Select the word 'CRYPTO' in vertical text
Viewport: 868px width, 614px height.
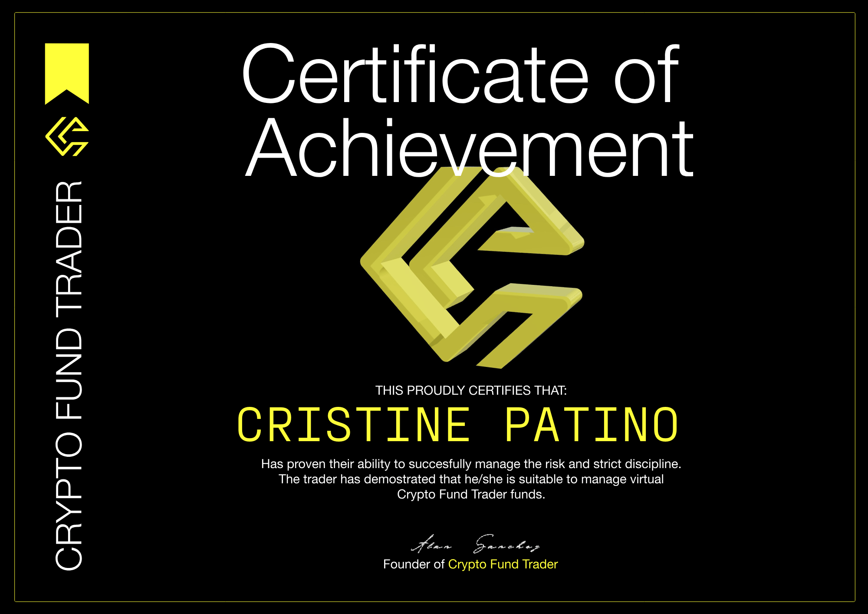click(69, 502)
